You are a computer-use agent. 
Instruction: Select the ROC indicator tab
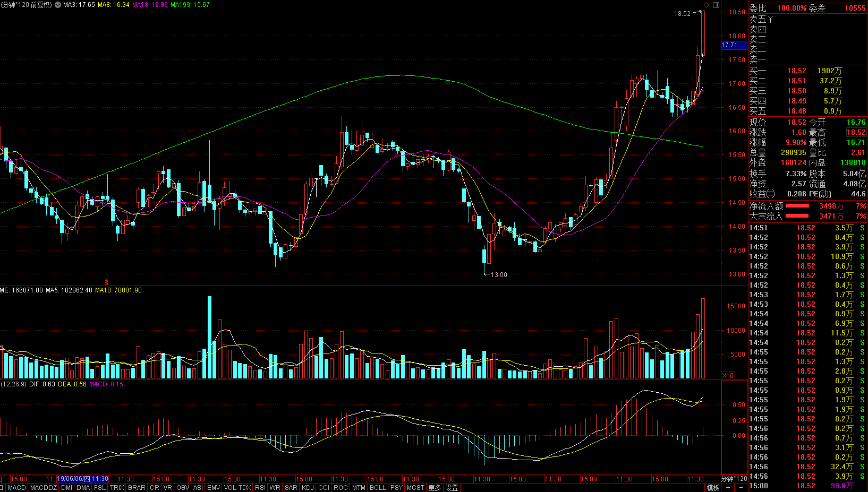click(x=341, y=488)
